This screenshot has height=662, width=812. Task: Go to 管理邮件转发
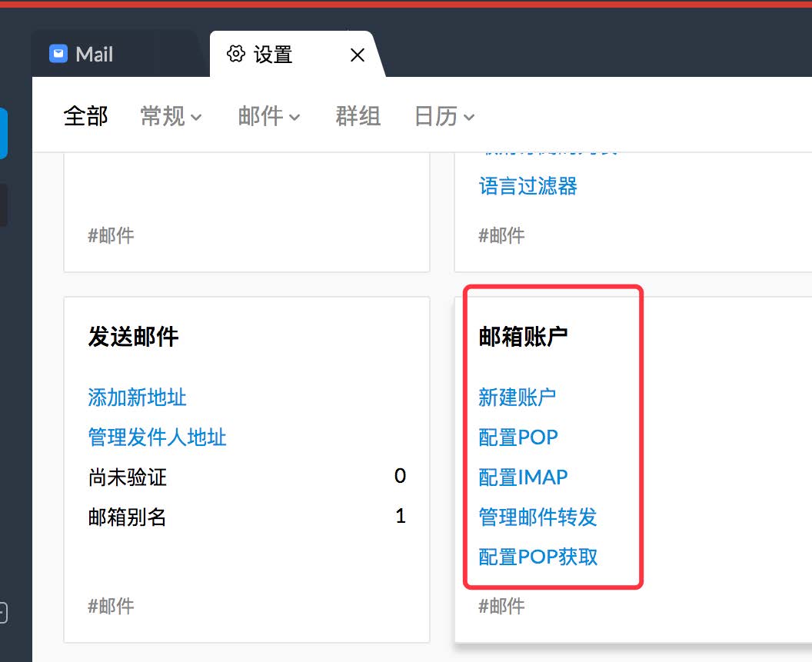tap(537, 517)
